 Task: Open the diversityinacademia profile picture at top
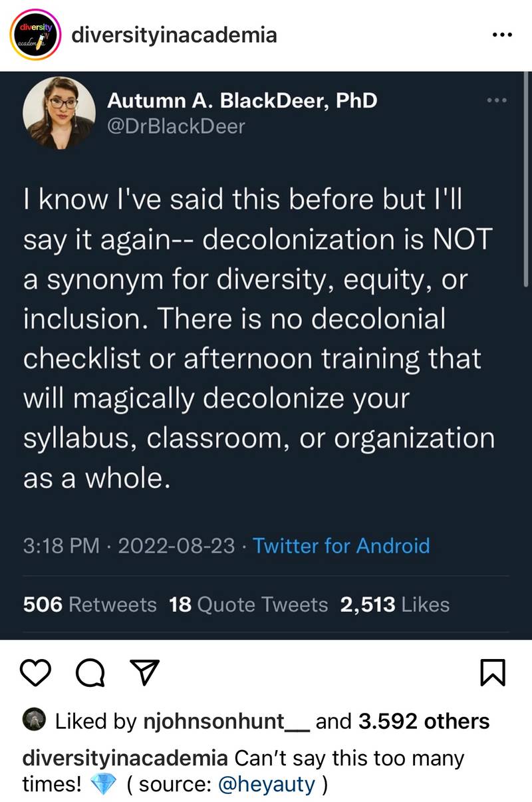tap(33, 35)
